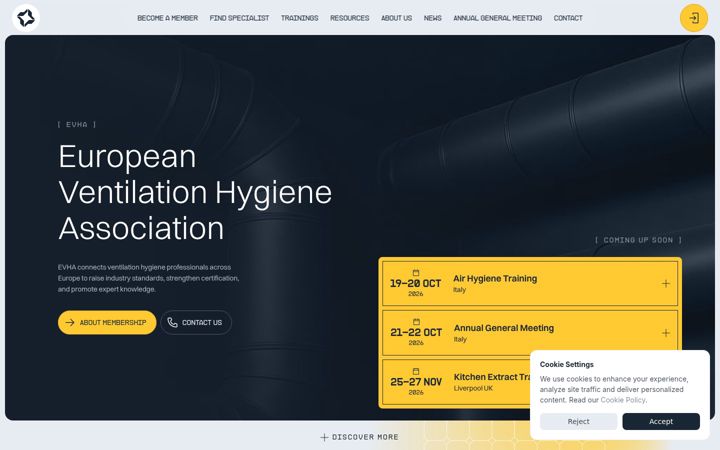Open Become a Member menu item
Viewport: 720px width, 450px height.
pos(168,18)
